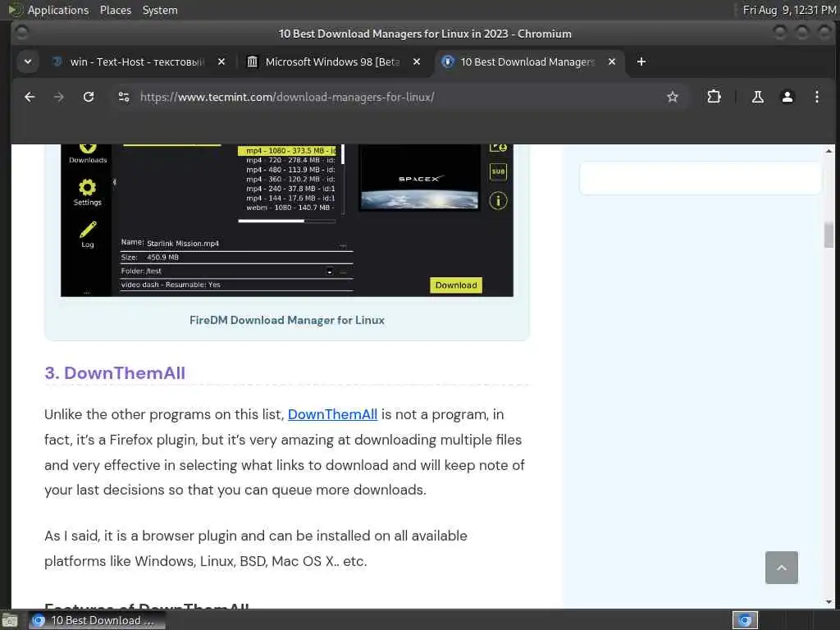Screen dimensions: 840x630
Task: Reload the current page
Action: [89, 97]
